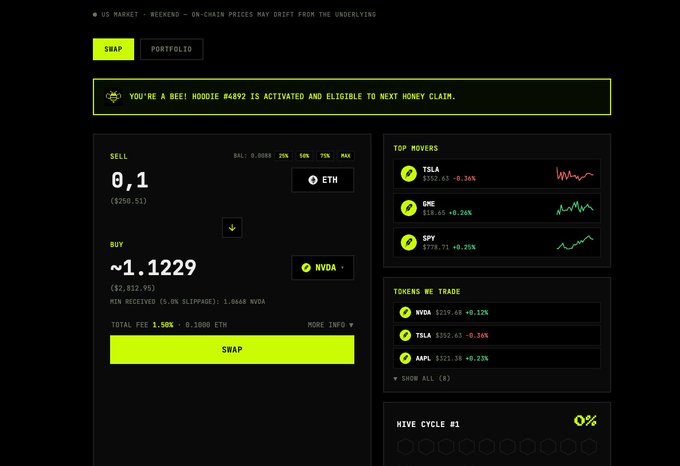Click the BAL: 0.0088 balance text

(x=252, y=156)
